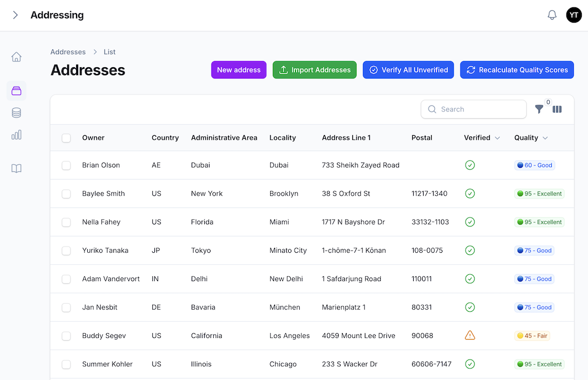Check the Jan Nesbit row checkbox
Screen dimensions: 588x380
pyautogui.click(x=66, y=307)
